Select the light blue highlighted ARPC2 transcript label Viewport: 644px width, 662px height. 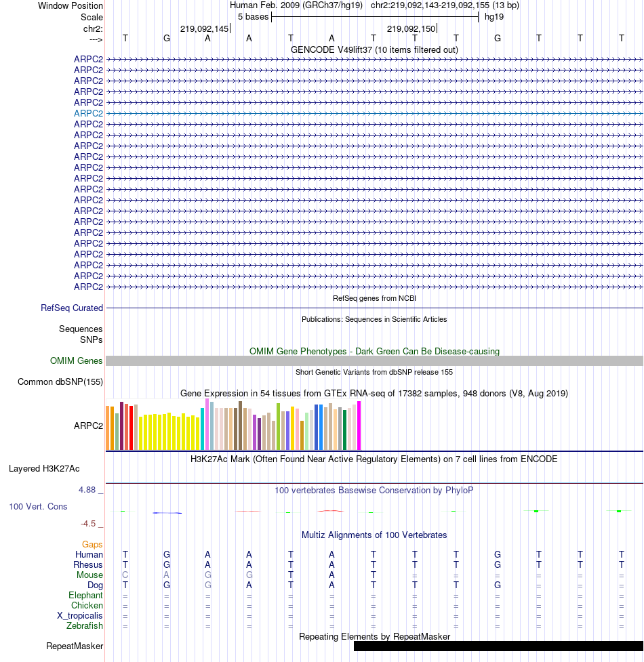click(88, 114)
